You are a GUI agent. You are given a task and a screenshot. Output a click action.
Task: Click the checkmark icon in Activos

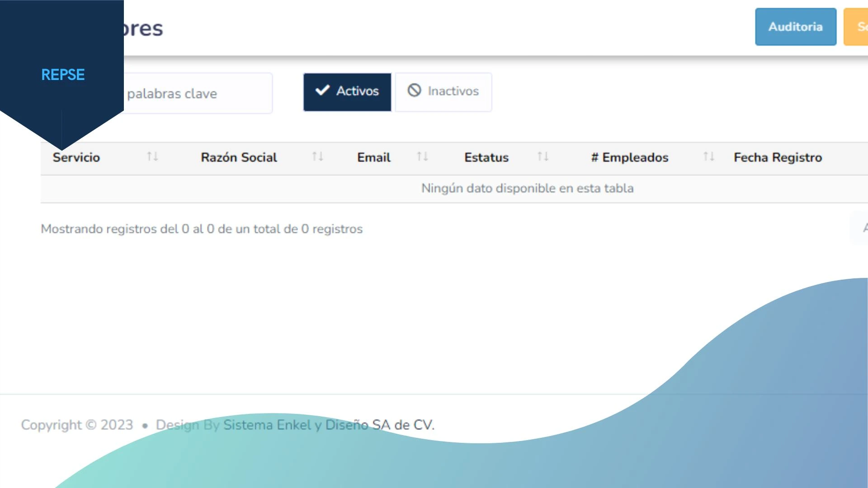click(x=322, y=91)
